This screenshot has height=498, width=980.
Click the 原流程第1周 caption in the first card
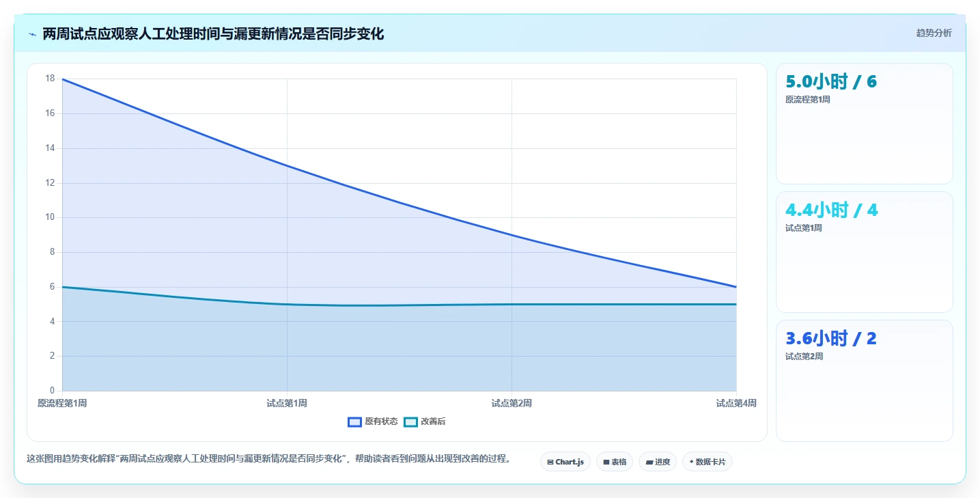coord(808,100)
